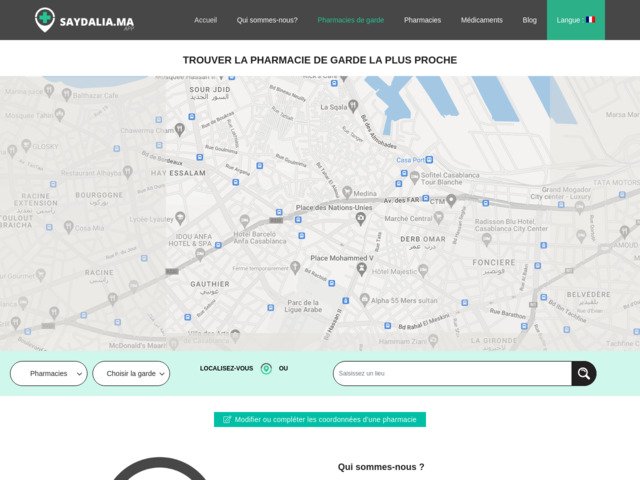Expand the Choisir la garde dropdown
Viewport: 640px width, 480px height.
[131, 374]
